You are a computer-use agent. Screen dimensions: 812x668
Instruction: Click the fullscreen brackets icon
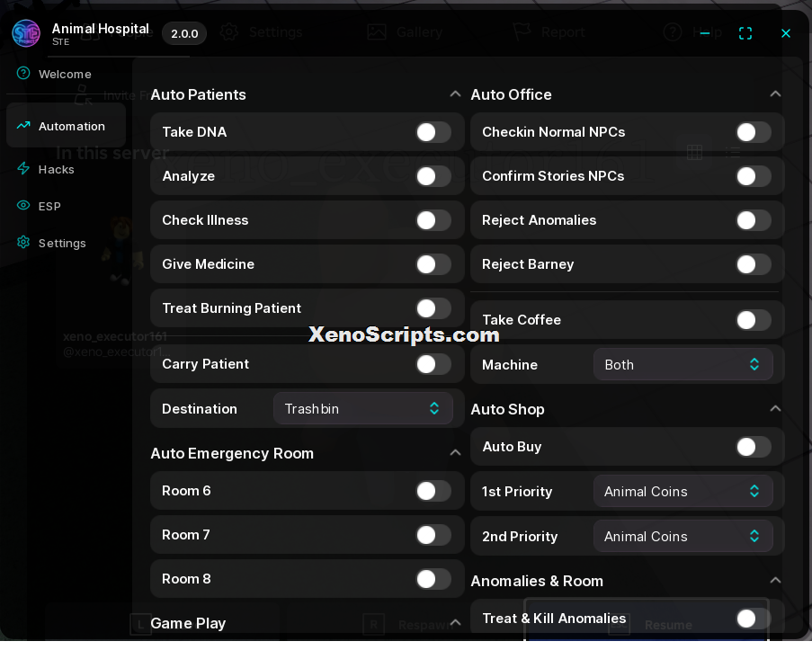tap(745, 33)
